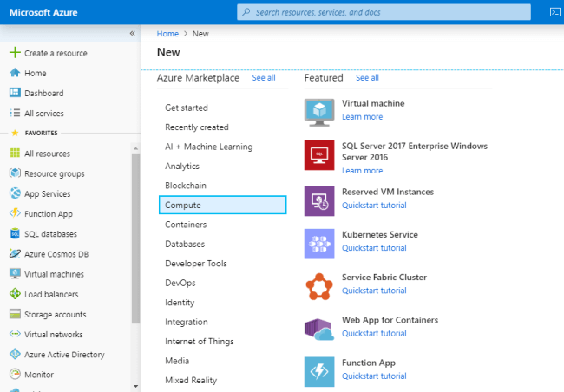Screen dimensions: 564x392
Task: Collapse the sidebar with the double chevron
Action: coord(133,34)
